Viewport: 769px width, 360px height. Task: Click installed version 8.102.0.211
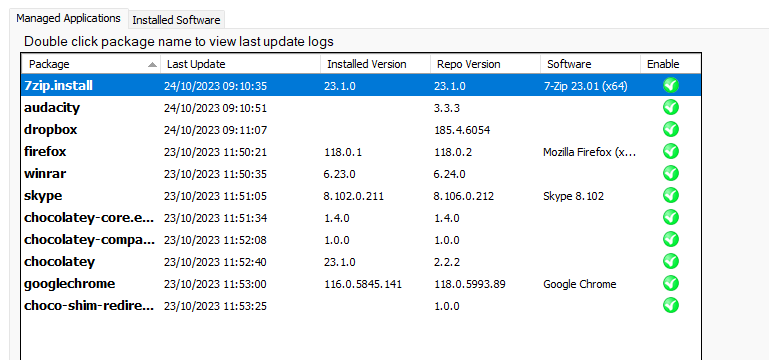[354, 196]
